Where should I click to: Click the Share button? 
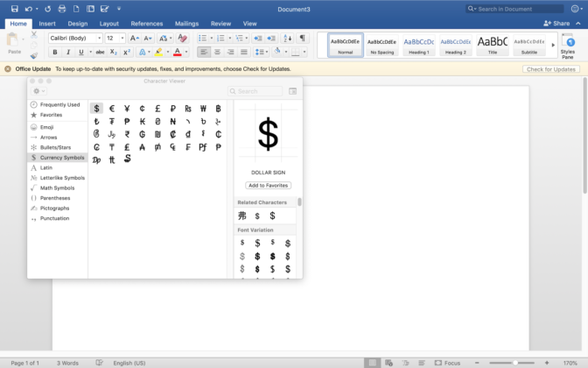pos(556,24)
